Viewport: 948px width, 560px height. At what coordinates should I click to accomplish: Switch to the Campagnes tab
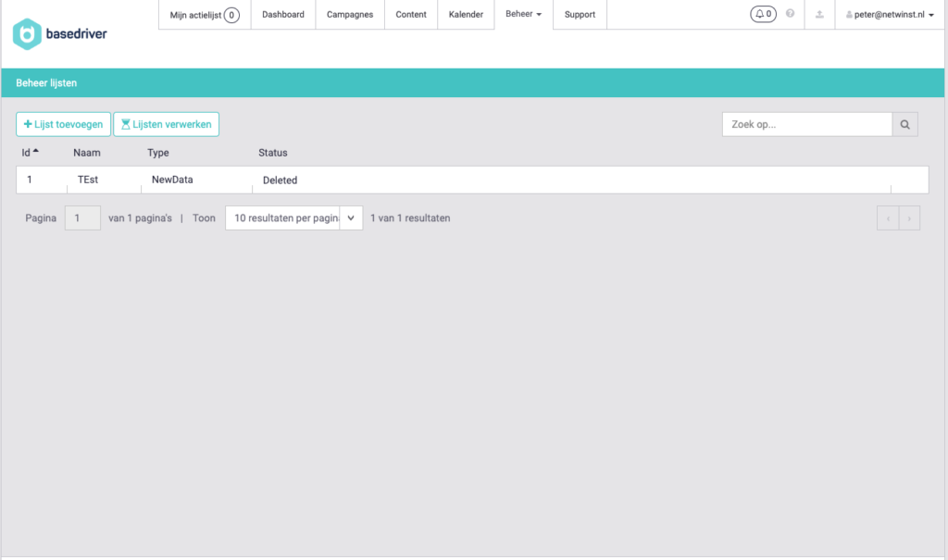point(350,14)
